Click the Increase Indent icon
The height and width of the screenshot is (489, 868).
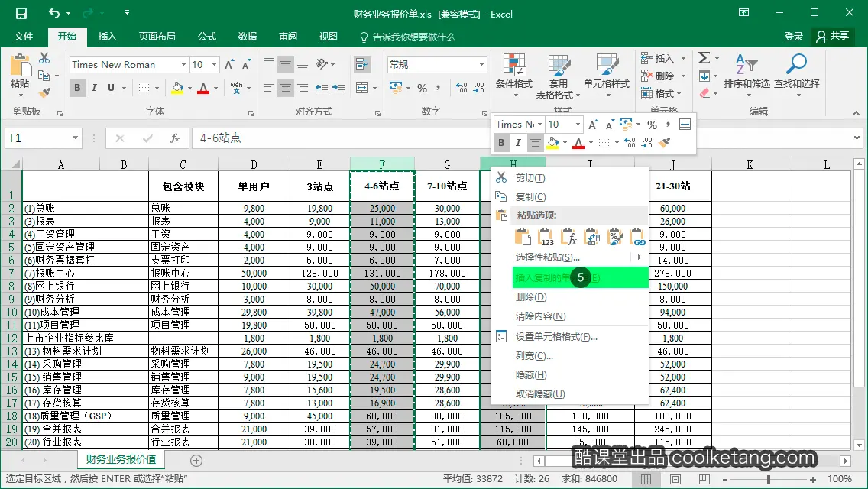338,88
